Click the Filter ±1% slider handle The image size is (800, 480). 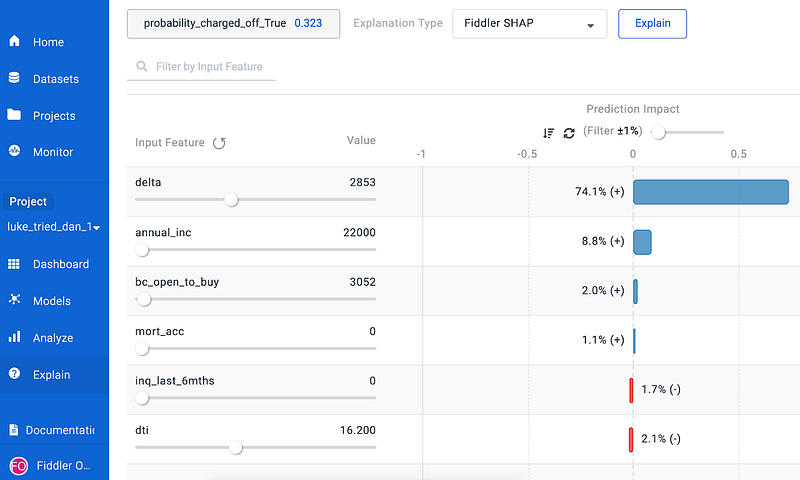pos(659,132)
